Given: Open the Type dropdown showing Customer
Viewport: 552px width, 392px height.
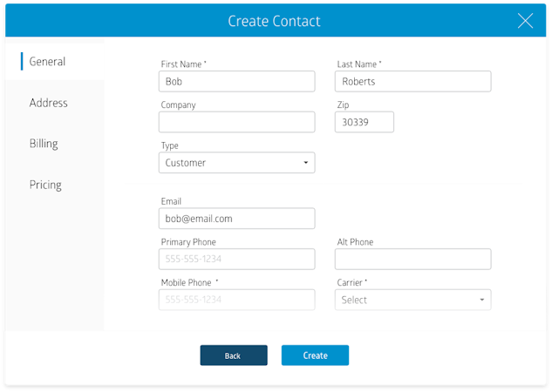Looking at the screenshot, I should 236,163.
